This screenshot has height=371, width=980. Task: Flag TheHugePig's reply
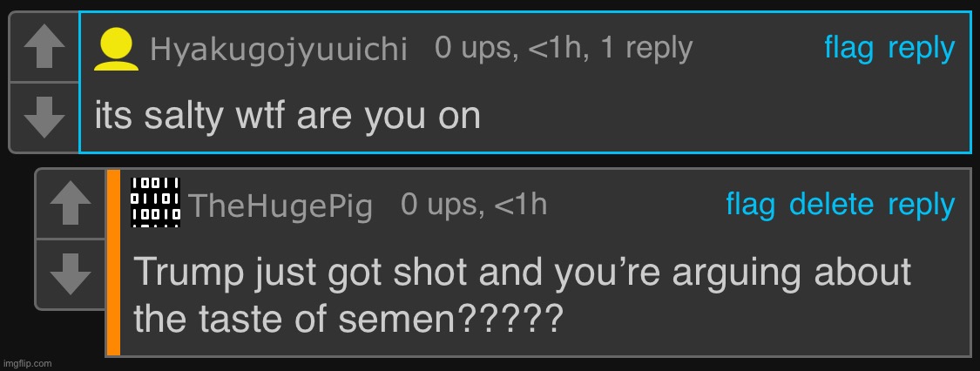750,205
